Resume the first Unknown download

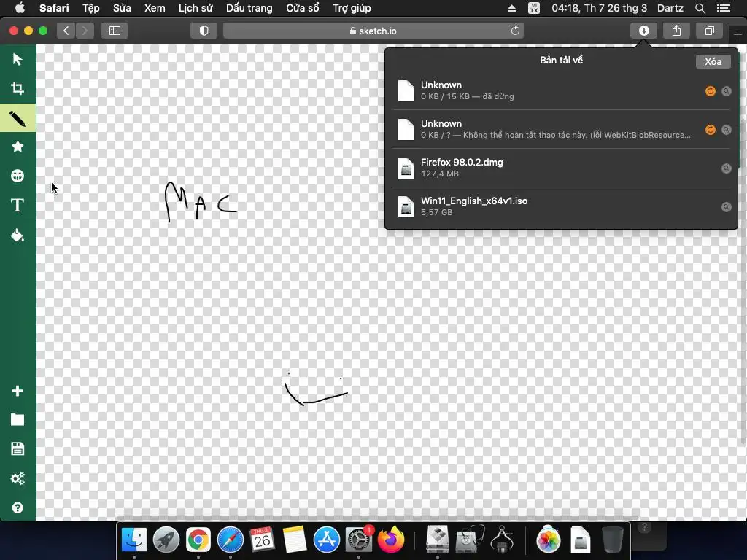point(711,91)
